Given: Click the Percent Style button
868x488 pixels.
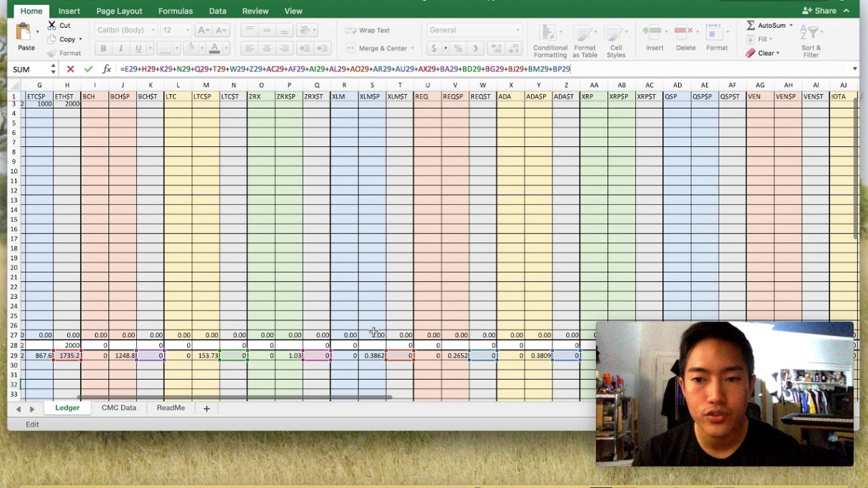Looking at the screenshot, I should click(x=458, y=49).
